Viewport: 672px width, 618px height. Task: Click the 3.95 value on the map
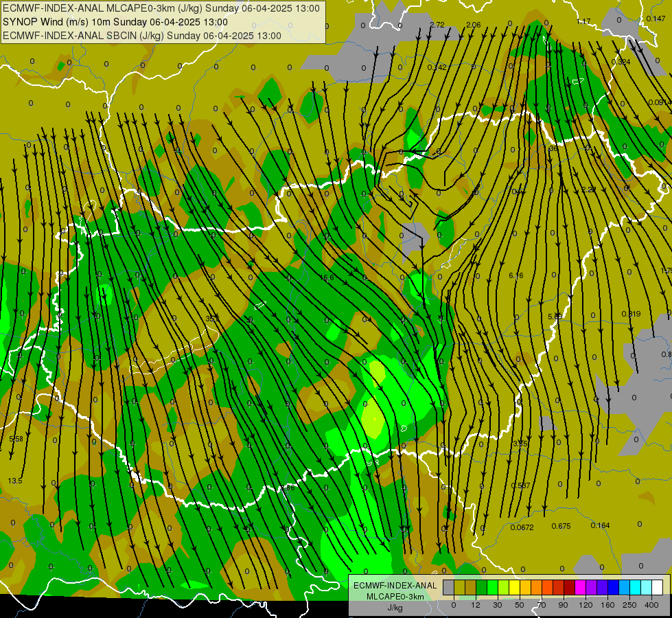click(x=520, y=444)
